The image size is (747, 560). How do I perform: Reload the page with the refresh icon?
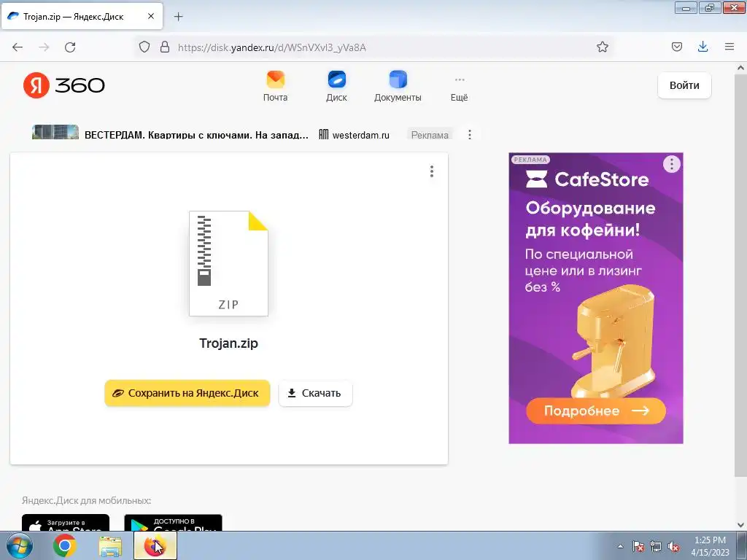click(x=70, y=47)
